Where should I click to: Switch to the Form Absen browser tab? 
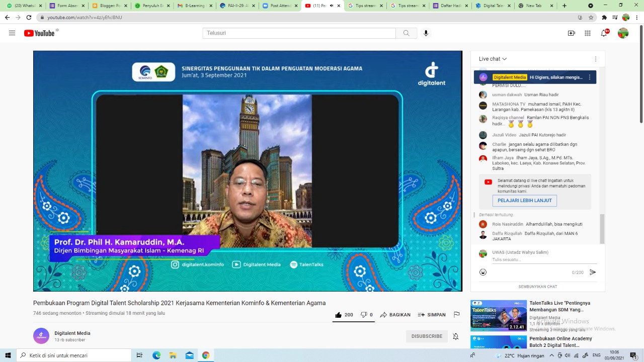coord(67,6)
